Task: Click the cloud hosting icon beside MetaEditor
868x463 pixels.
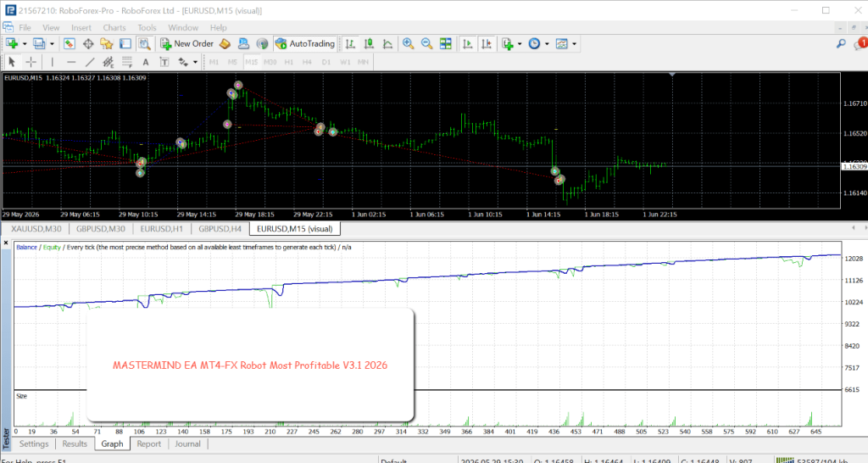Action: click(243, 44)
